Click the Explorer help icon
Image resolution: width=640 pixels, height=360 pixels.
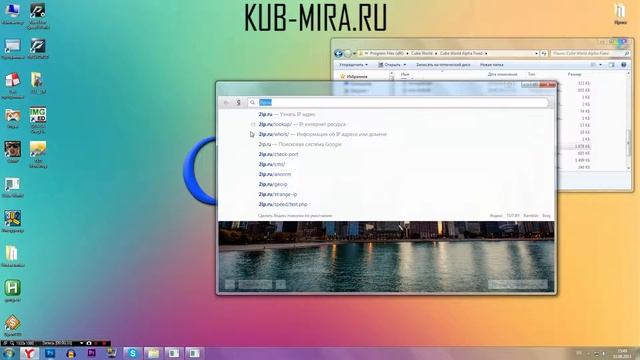point(624,65)
